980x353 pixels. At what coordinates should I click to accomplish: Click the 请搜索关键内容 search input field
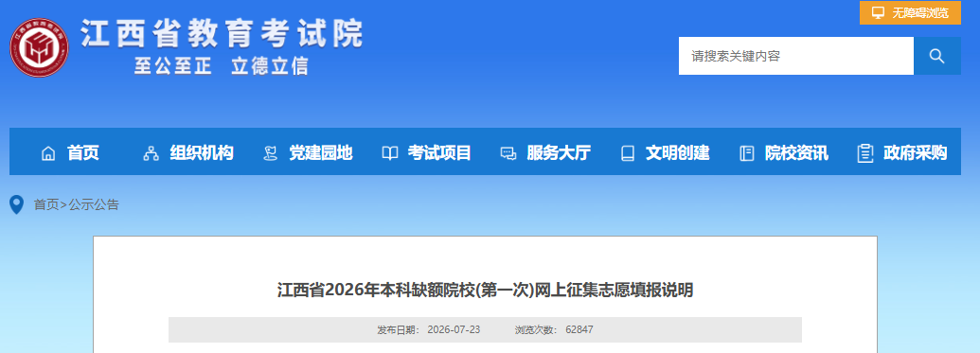[796, 56]
